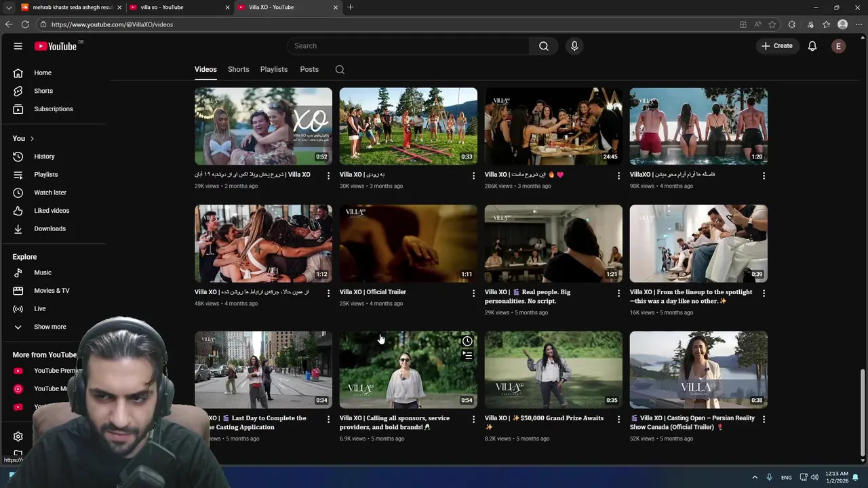Open options menu for $50,000 Grand Prize video
This screenshot has height=488, width=868.
(x=618, y=420)
